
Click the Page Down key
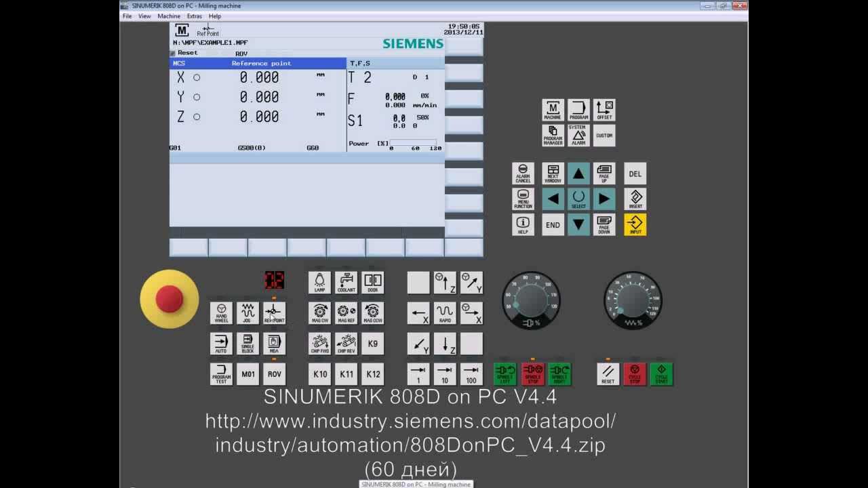pos(604,225)
